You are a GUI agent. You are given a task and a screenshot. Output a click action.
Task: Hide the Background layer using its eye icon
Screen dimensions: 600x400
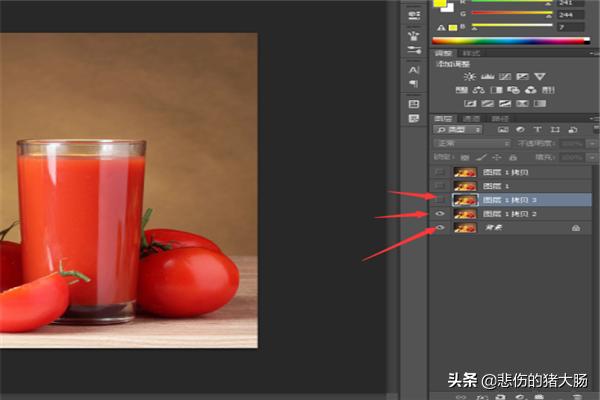click(x=440, y=228)
